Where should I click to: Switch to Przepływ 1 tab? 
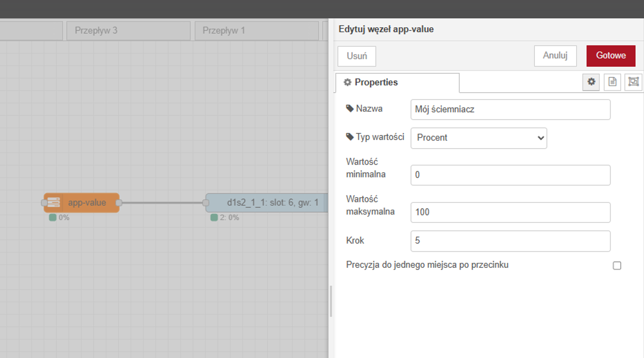click(257, 30)
